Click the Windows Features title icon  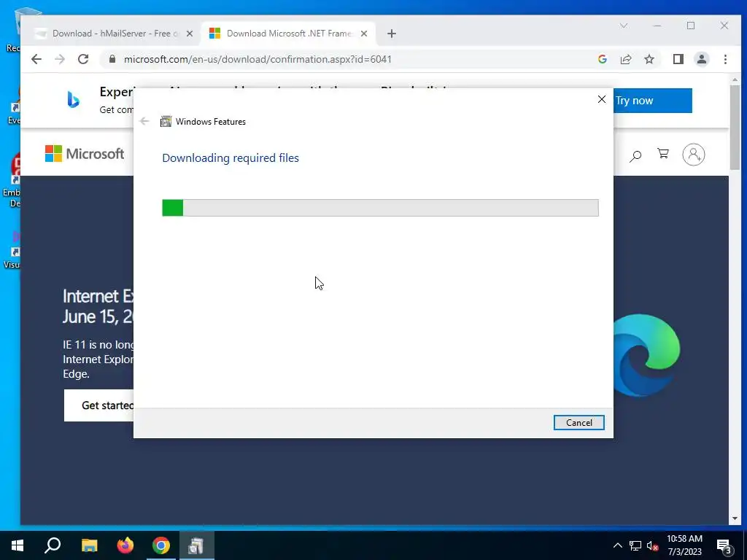coord(166,122)
